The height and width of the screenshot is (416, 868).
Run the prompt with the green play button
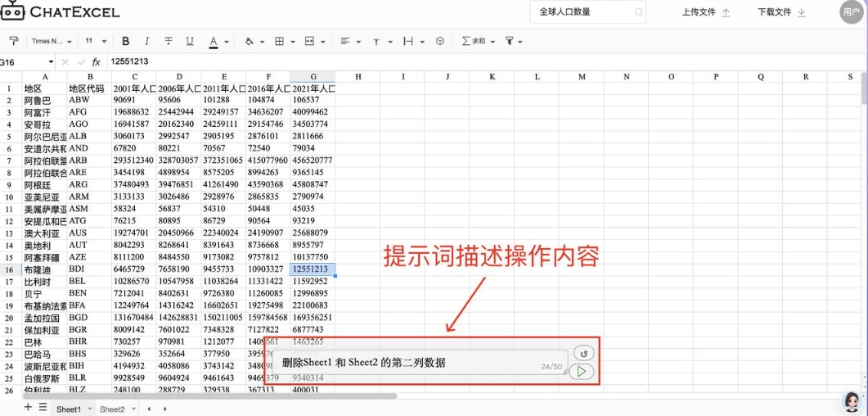581,372
